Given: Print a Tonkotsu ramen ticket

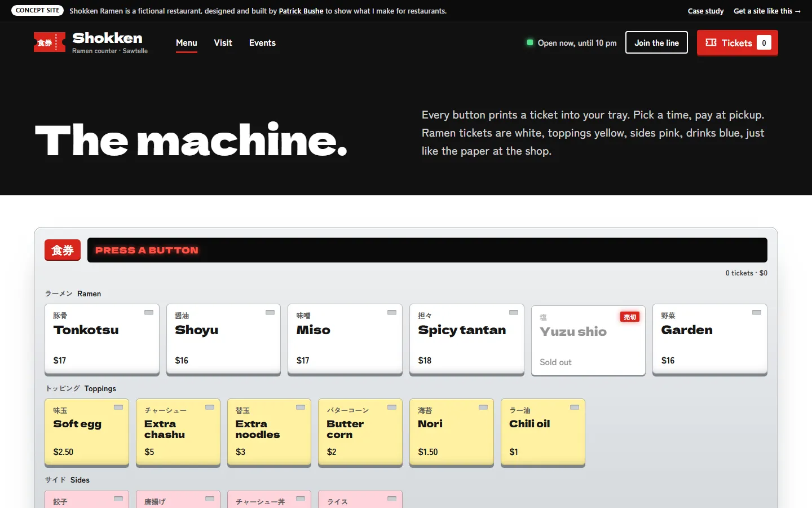Looking at the screenshot, I should 102,339.
